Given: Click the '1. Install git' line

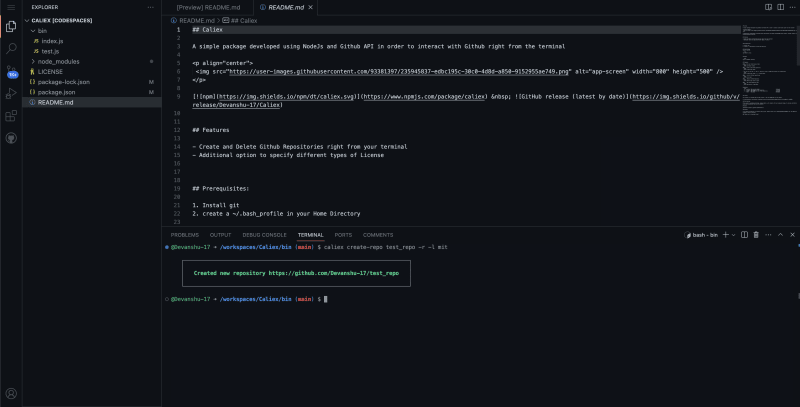Looking at the screenshot, I should [x=216, y=205].
